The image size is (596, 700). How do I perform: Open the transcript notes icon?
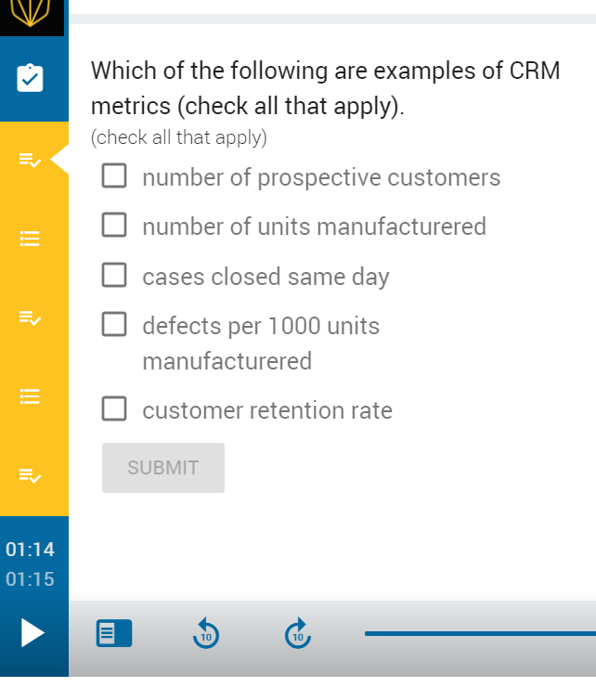coord(114,634)
